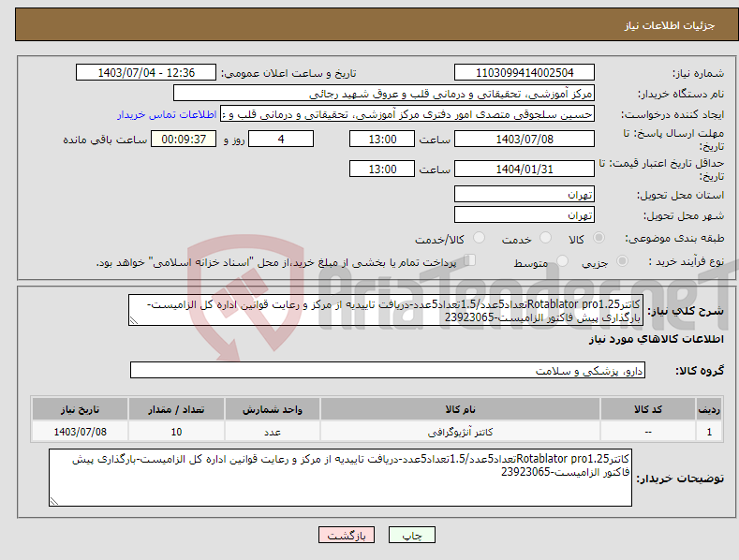739x560 pixels.
Task: Click the کد کالا column header
Action: (x=648, y=409)
